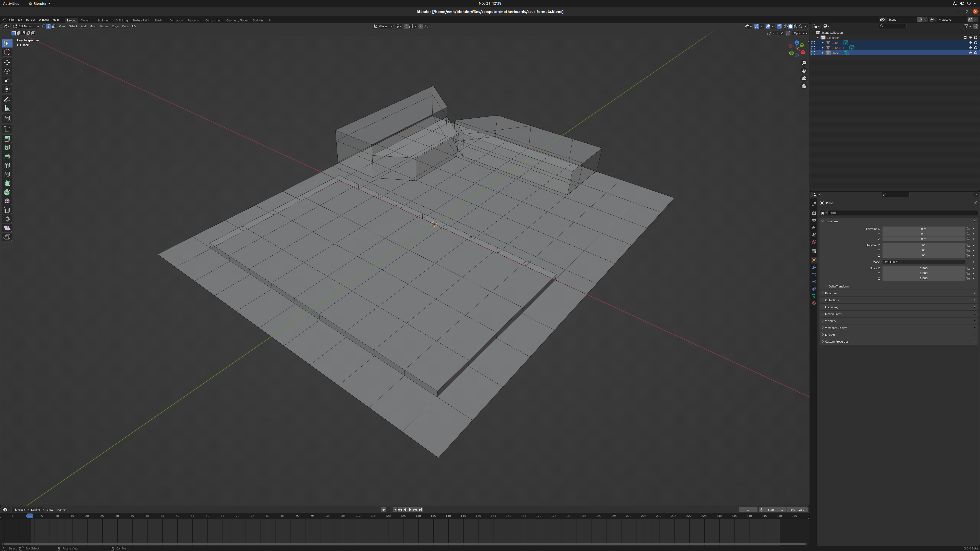
Task: Click the Marker menu in timeline
Action: 61,510
